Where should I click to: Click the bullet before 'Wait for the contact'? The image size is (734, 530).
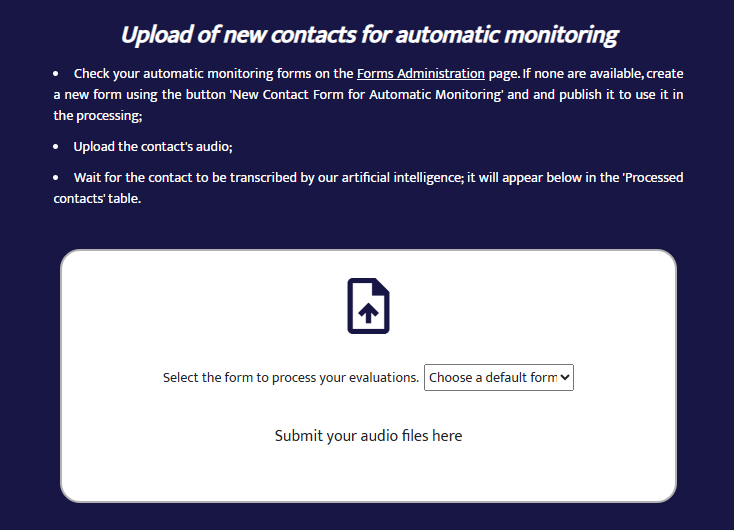[x=56, y=178]
